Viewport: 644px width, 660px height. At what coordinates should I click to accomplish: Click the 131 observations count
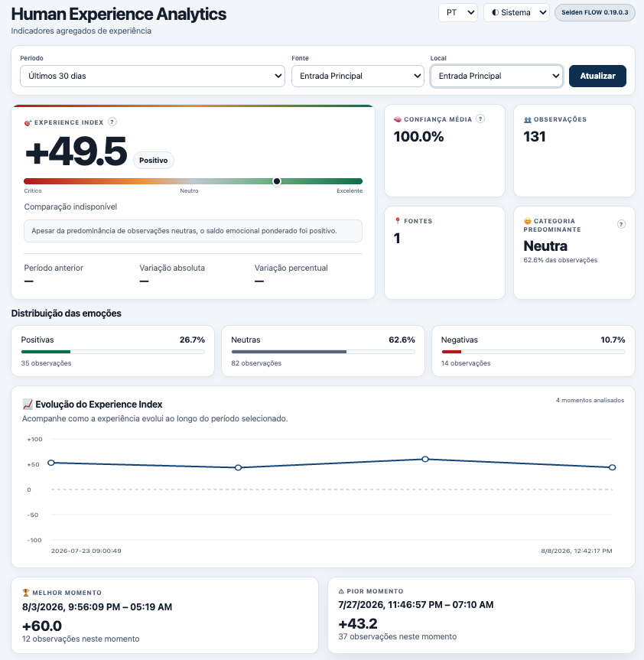(x=535, y=137)
